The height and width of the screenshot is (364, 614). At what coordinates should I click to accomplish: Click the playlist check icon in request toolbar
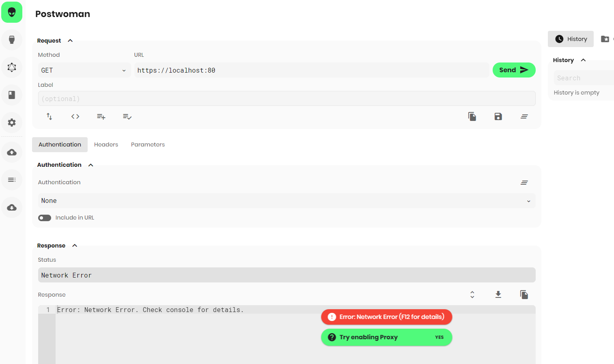click(127, 116)
